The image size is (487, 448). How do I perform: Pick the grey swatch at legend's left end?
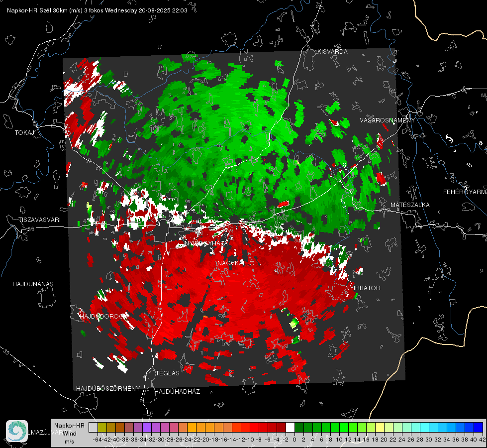[x=93, y=428]
